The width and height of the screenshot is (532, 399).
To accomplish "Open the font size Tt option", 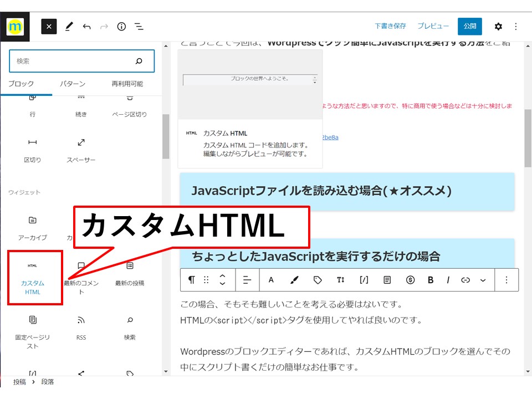I will tap(341, 280).
